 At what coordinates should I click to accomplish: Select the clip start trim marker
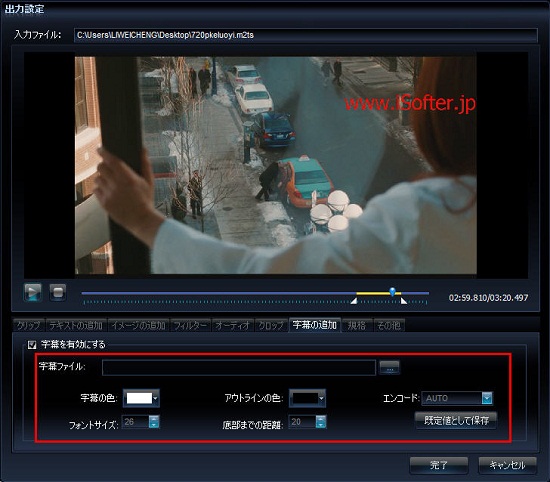(354, 301)
